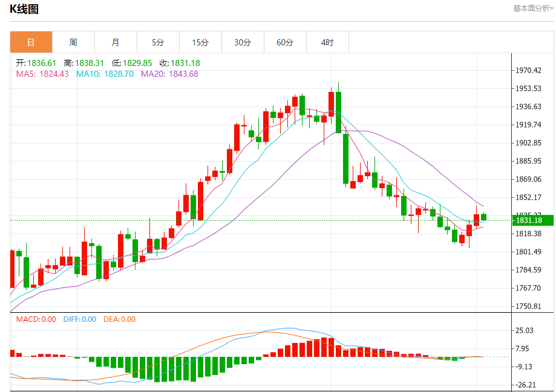This screenshot has height=392, width=556.
Task: Click the green 1831.18 current price tag
Action: coord(533,220)
